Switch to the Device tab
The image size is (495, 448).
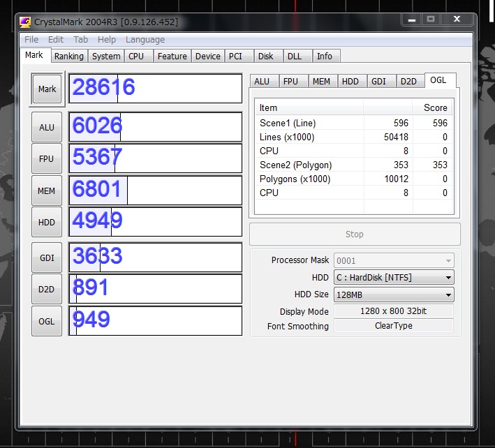click(x=208, y=56)
